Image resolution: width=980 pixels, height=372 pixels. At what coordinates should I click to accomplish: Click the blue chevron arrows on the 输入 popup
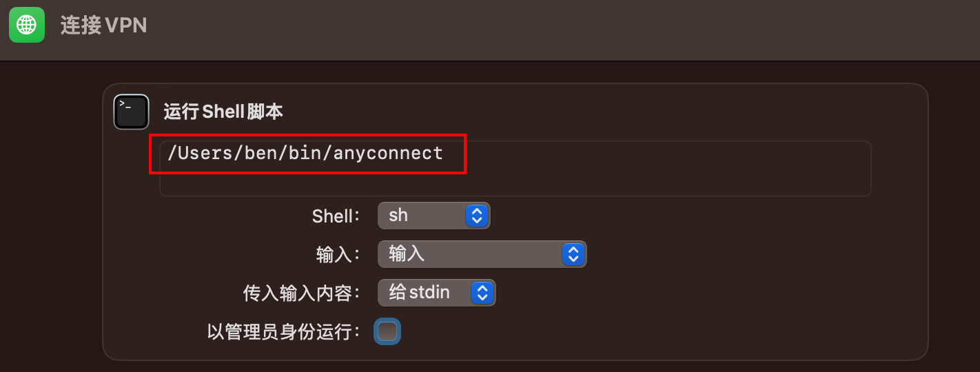click(573, 254)
